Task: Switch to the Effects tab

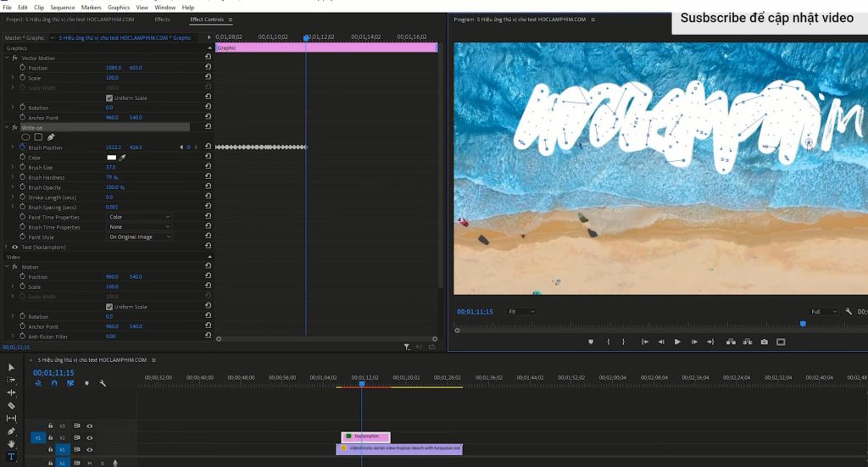Action: [162, 19]
